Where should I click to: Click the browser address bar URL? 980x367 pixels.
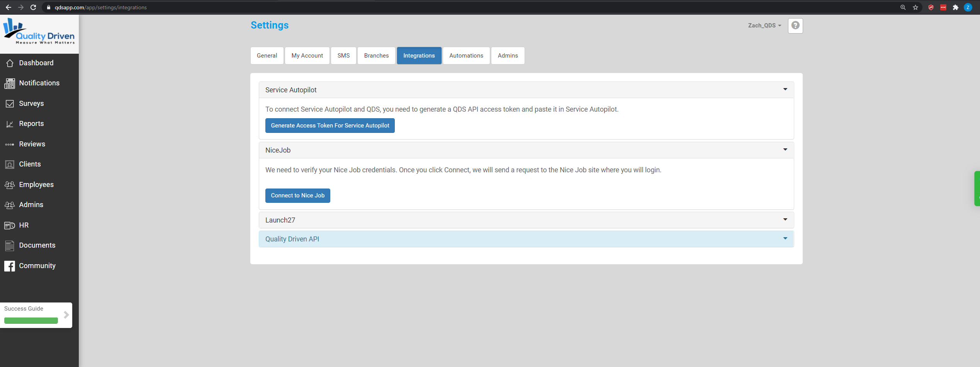click(x=101, y=7)
